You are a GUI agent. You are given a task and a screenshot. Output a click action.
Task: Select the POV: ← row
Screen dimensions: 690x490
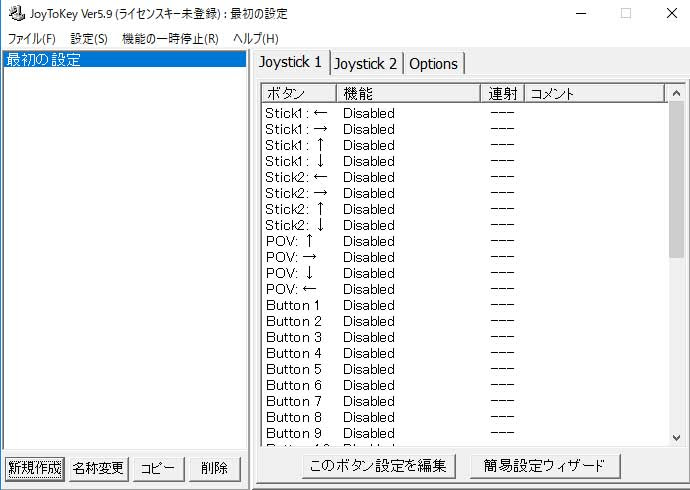465,289
